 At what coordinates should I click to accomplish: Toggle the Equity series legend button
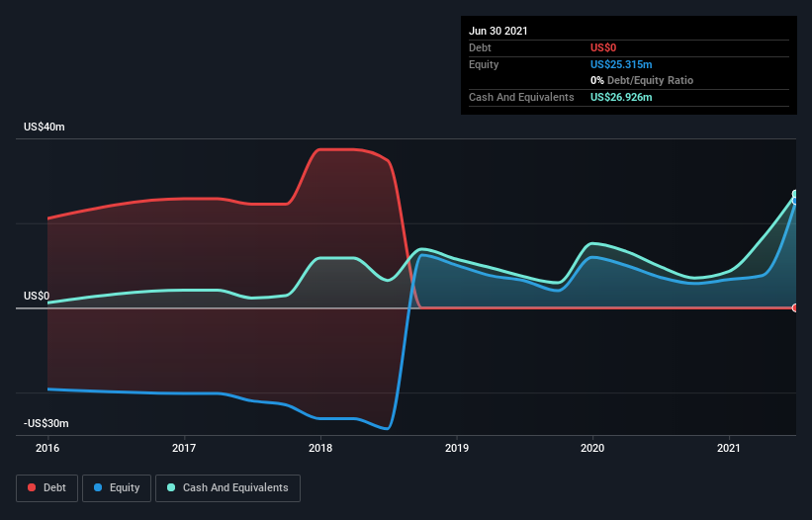click(x=117, y=488)
